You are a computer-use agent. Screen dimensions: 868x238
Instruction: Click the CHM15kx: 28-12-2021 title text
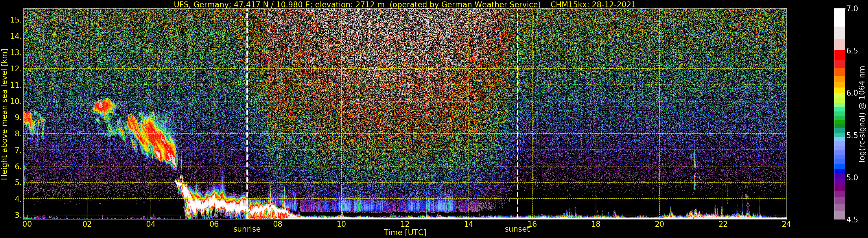tap(593, 4)
